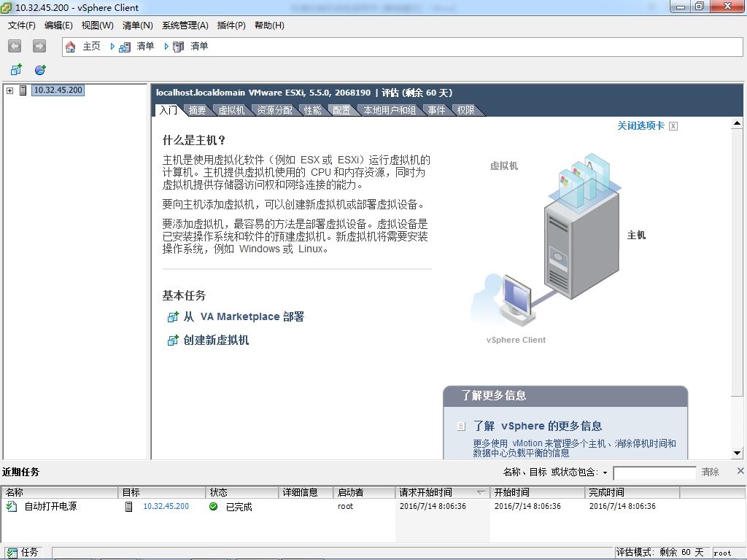This screenshot has width=747, height=560.
Task: Close the 近期任务 panel
Action: pyautogui.click(x=740, y=470)
